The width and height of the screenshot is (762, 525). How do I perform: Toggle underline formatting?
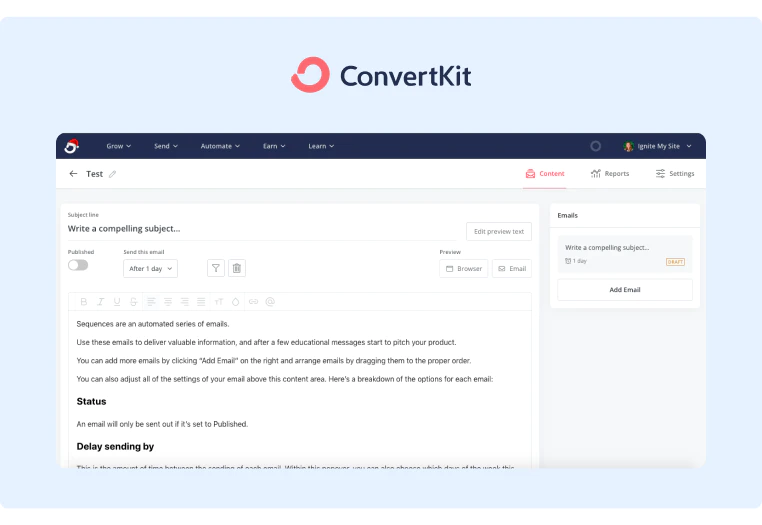(x=117, y=302)
